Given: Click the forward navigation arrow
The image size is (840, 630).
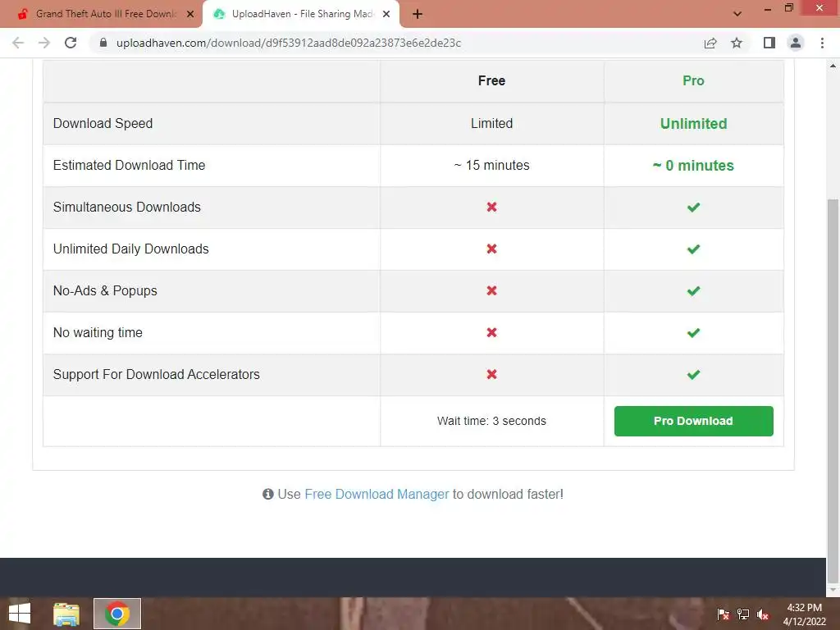Looking at the screenshot, I should point(44,43).
